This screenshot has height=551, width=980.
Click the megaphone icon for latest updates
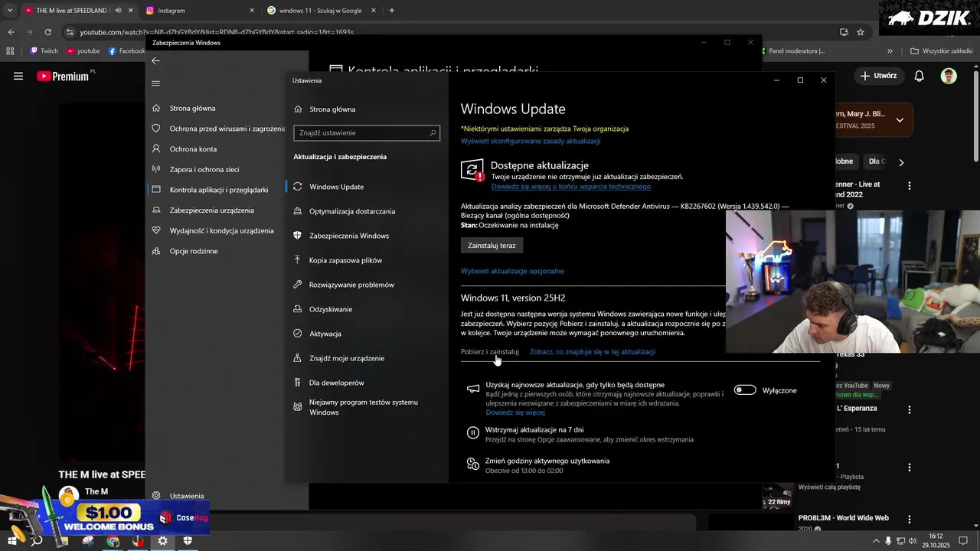[473, 389]
